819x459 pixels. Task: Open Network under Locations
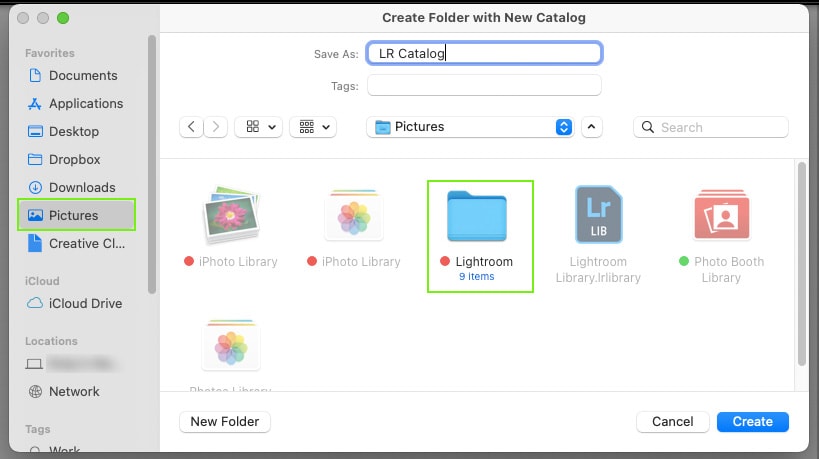64,391
